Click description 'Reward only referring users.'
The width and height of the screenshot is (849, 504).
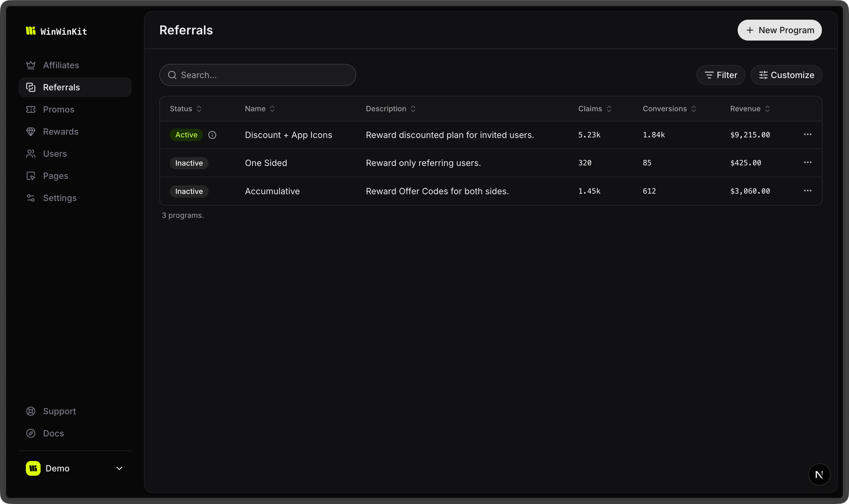pos(423,163)
